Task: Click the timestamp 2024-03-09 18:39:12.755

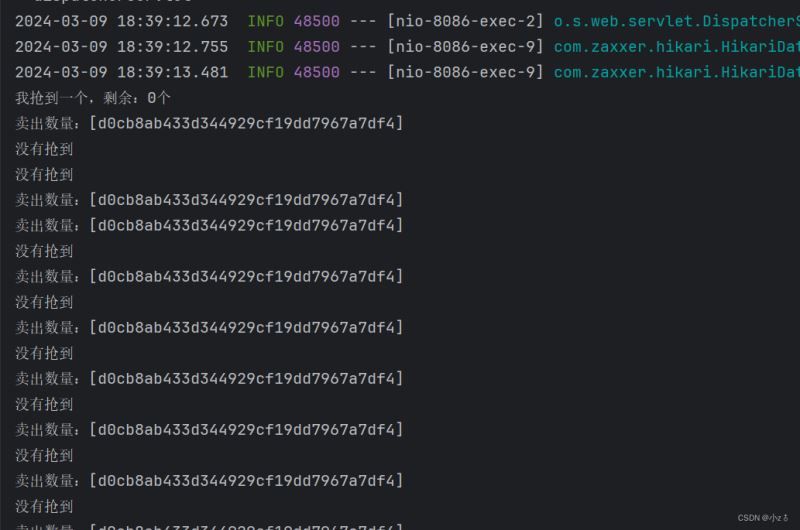Action: (121, 47)
